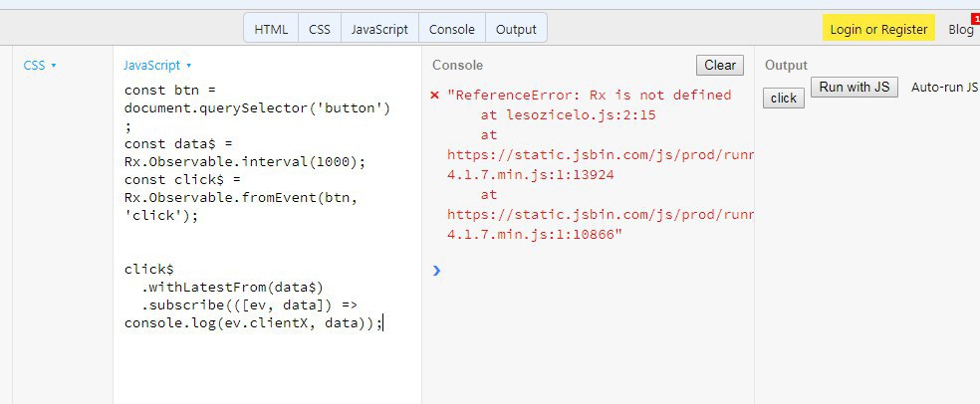Click the red error X icon
Image resolution: width=980 pixels, height=404 pixels.
[x=435, y=95]
